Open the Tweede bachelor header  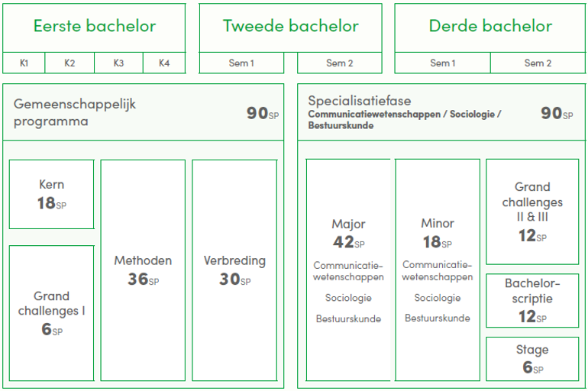290,27
